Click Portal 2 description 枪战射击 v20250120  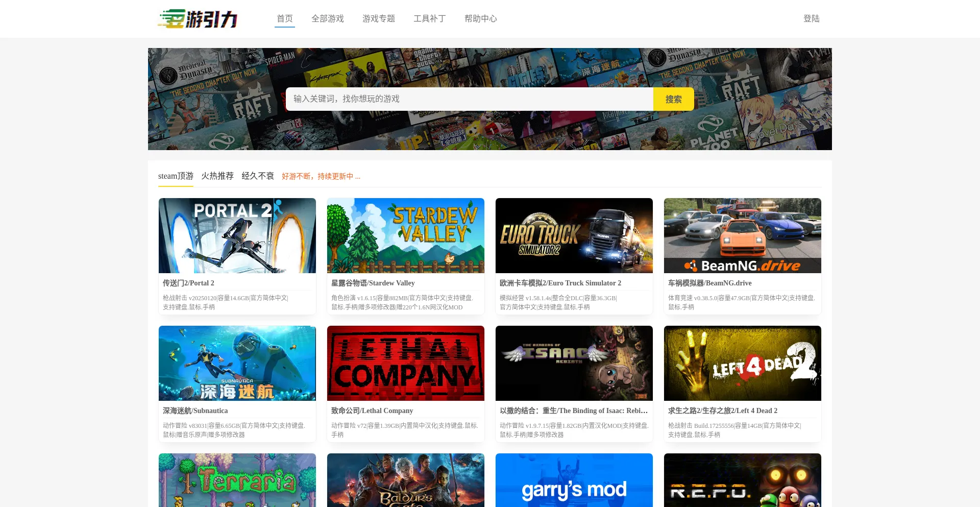(x=226, y=302)
